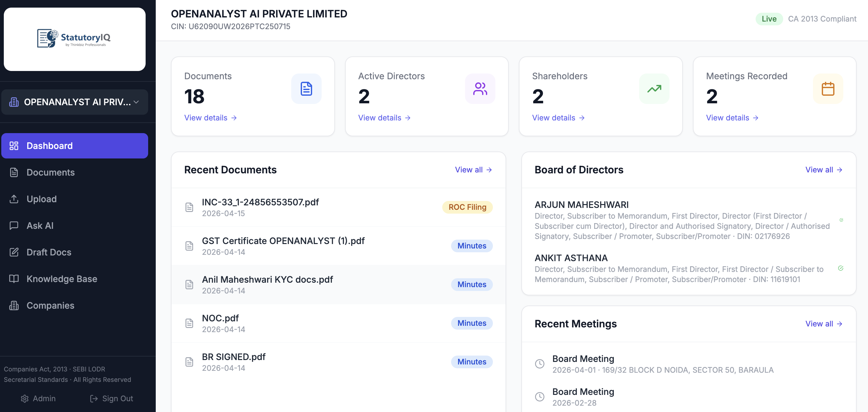
Task: Click the Knowledge Base book icon
Action: click(x=14, y=279)
